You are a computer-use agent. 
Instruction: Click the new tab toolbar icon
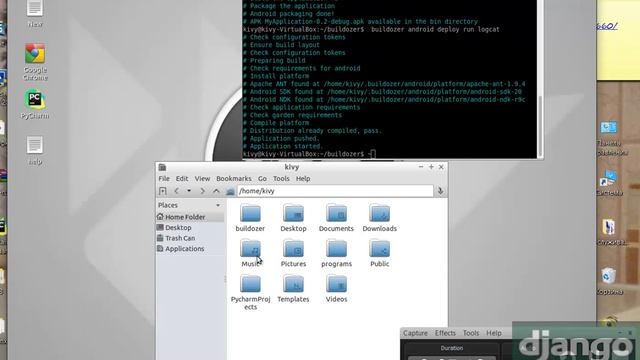pyautogui.click(x=162, y=191)
